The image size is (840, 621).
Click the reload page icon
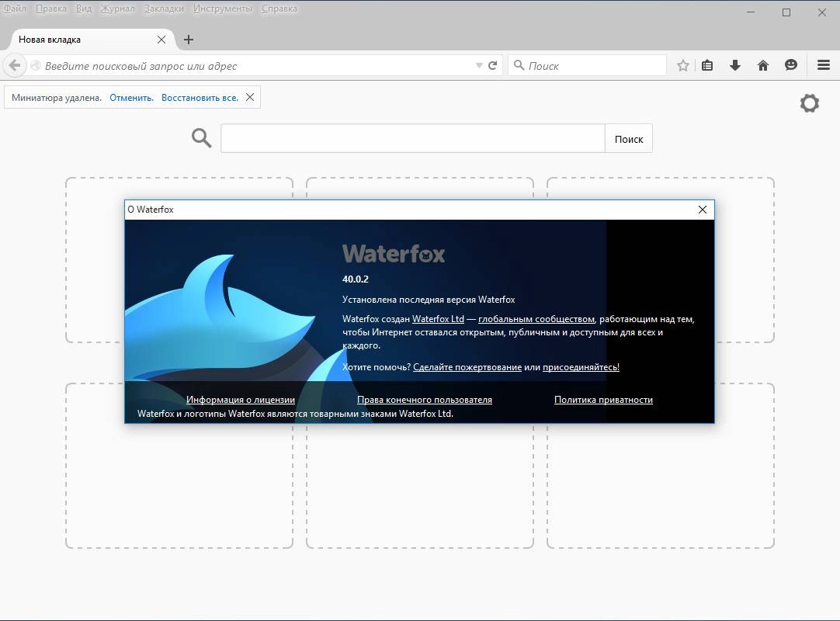[493, 65]
